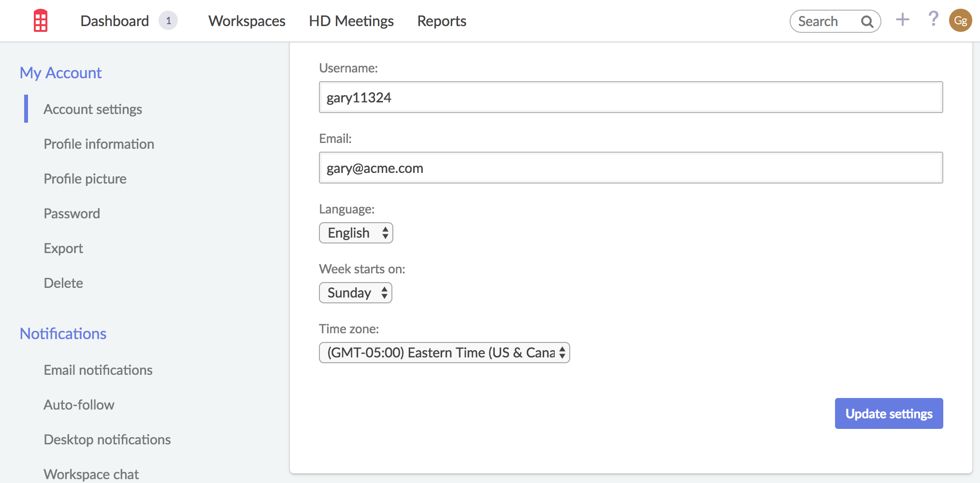Click the plus icon to add new
Screen dimensions: 980x483
point(902,20)
